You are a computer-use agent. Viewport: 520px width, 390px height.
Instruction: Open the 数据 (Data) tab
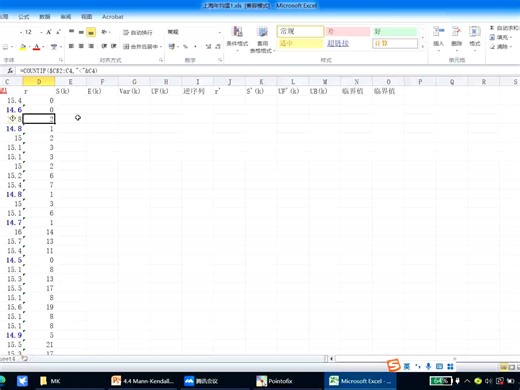[x=45, y=17]
